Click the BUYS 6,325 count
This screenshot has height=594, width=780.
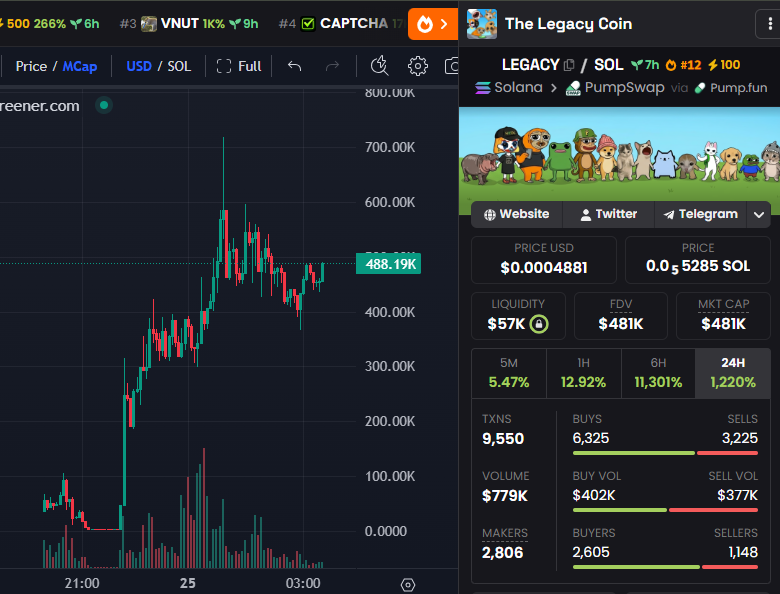(590, 438)
